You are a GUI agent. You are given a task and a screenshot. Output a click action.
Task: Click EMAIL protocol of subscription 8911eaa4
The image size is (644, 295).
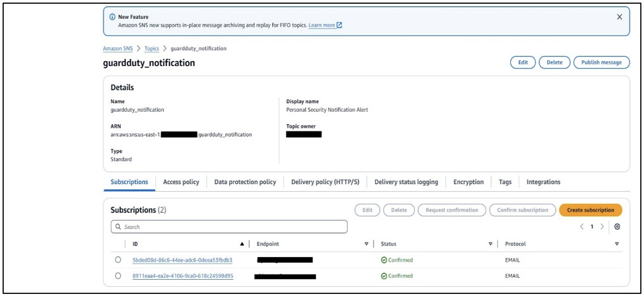pos(512,276)
